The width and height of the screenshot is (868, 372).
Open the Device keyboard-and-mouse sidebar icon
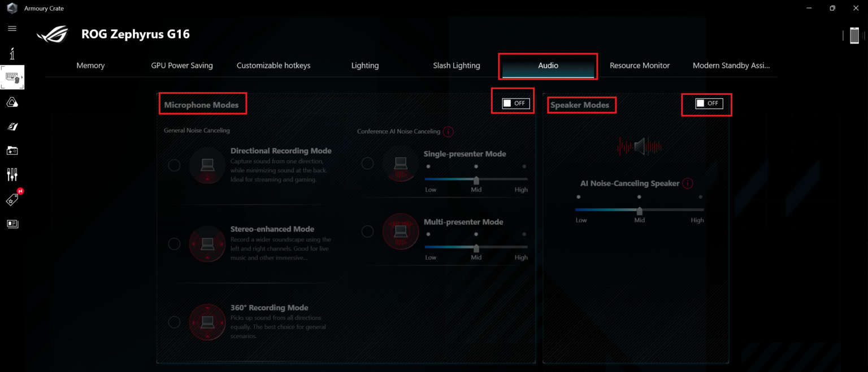[x=12, y=78]
